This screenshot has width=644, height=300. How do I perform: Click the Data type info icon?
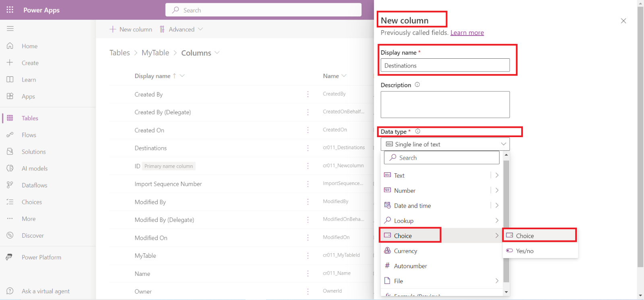point(417,131)
